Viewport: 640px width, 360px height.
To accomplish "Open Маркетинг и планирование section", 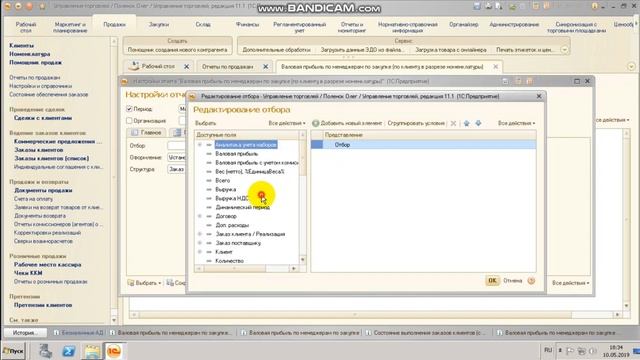I will click(70, 27).
